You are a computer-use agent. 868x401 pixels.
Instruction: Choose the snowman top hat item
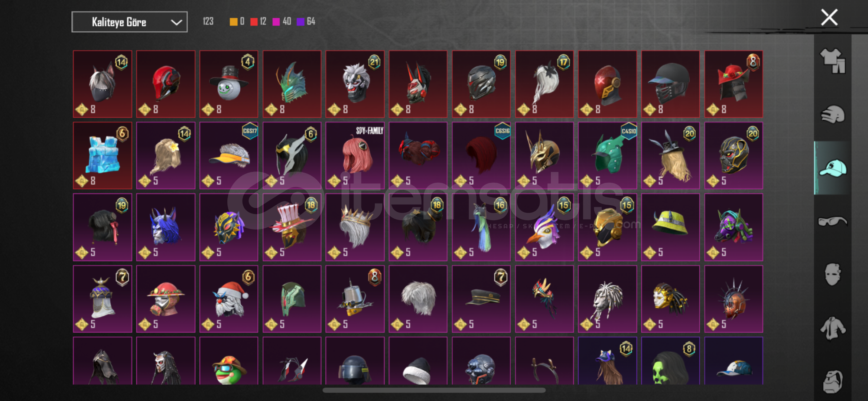click(x=229, y=84)
